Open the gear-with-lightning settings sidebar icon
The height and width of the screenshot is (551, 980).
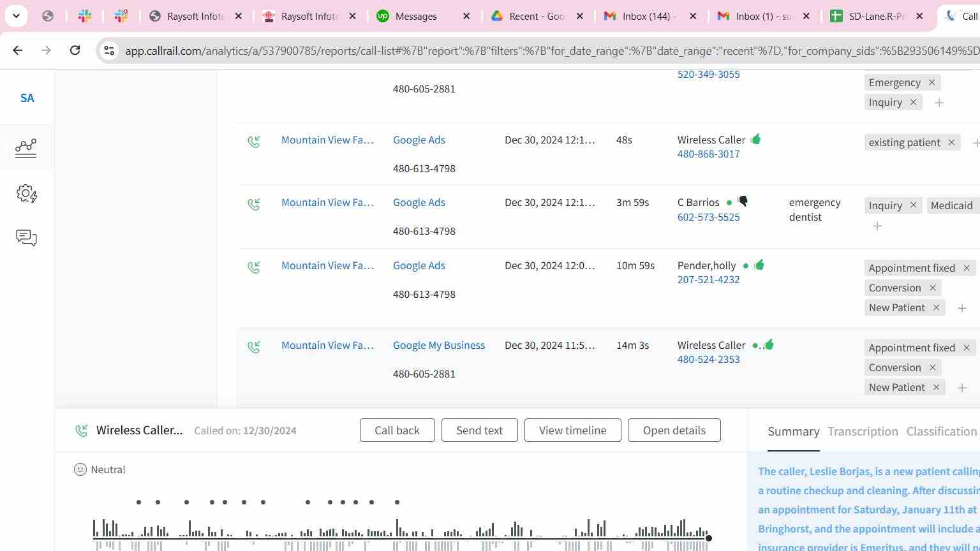(27, 193)
